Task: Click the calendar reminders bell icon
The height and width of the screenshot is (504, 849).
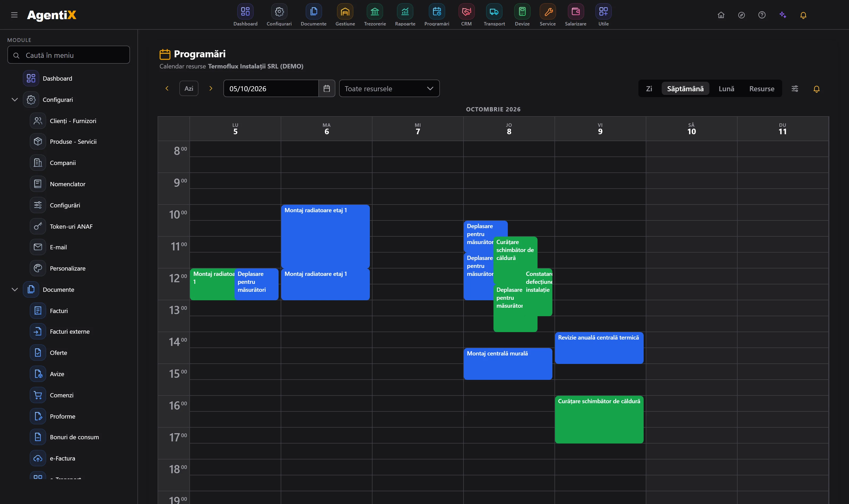Action: pos(816,89)
